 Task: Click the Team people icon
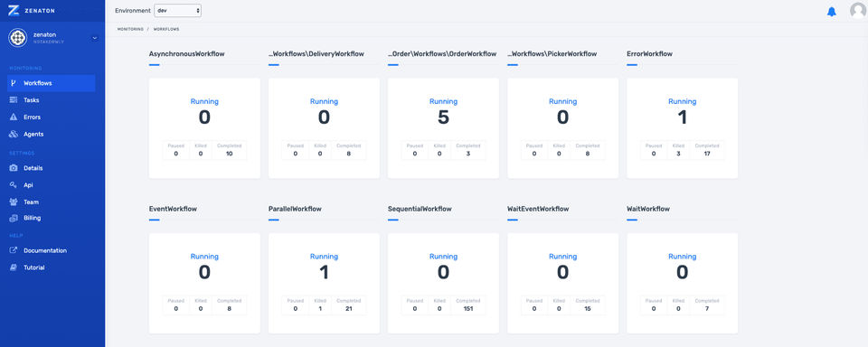pyautogui.click(x=14, y=202)
